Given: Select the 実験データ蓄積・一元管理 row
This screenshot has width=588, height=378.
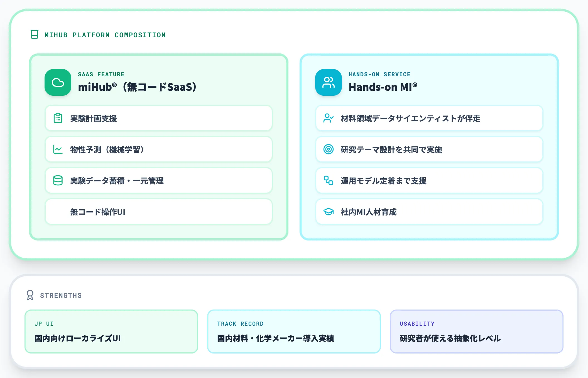Looking at the screenshot, I should pos(159,181).
